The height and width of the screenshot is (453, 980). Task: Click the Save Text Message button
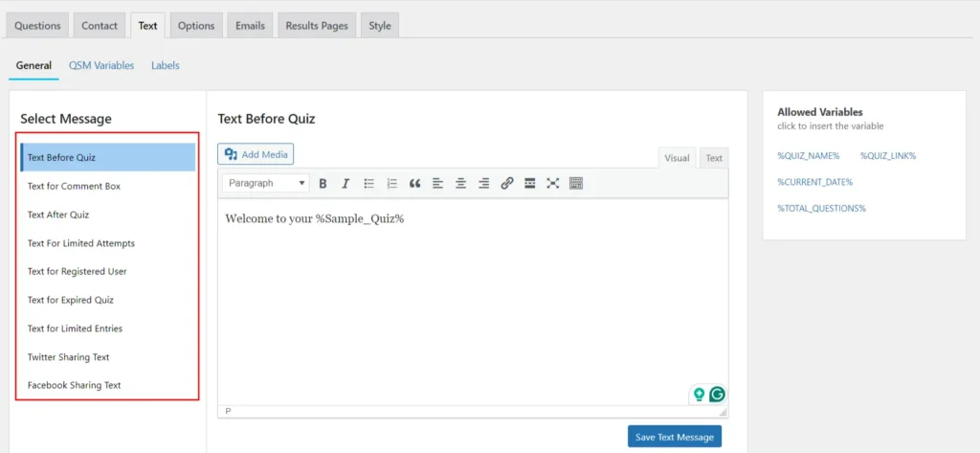[x=674, y=437]
